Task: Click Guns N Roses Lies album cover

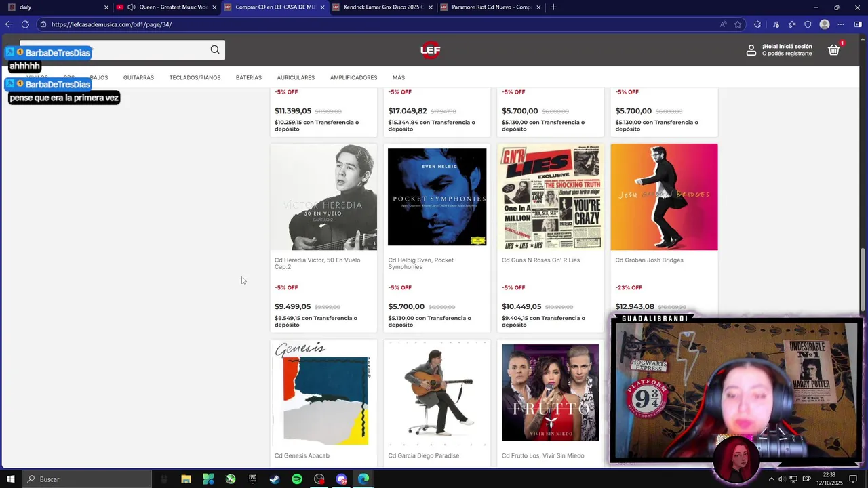Action: point(550,197)
